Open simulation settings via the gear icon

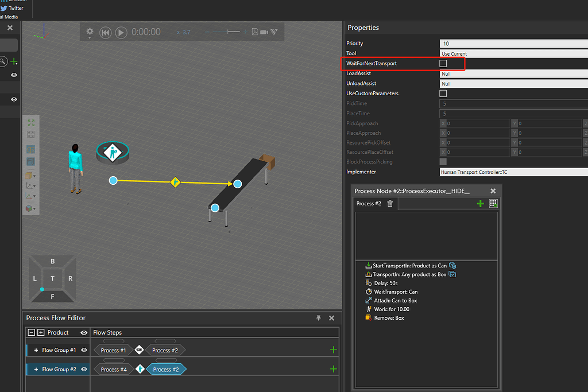[90, 33]
